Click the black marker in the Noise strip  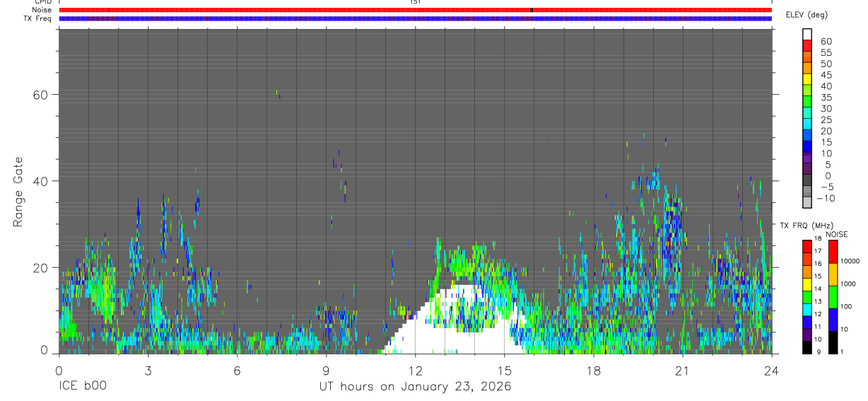(x=532, y=10)
